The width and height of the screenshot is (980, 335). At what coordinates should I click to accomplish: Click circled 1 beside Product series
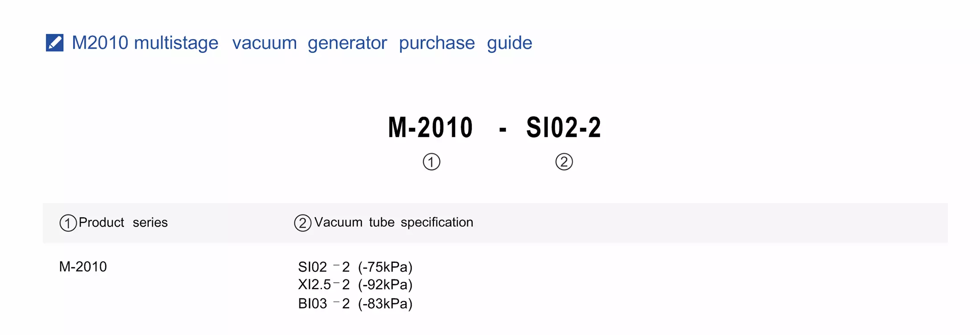point(68,223)
